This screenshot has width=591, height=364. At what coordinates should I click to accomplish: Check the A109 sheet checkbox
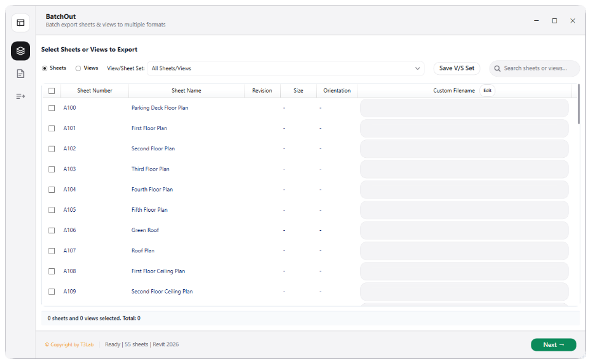pos(52,292)
